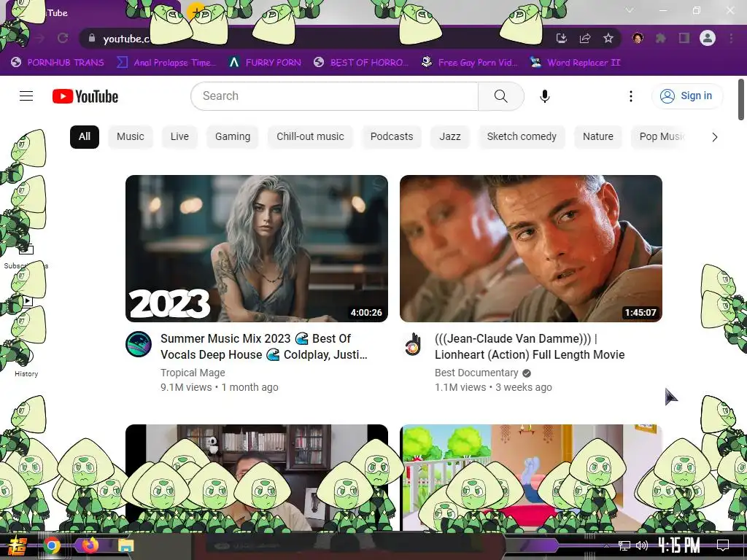Share this page using the share icon
Screen dimensions: 747x560
point(585,38)
